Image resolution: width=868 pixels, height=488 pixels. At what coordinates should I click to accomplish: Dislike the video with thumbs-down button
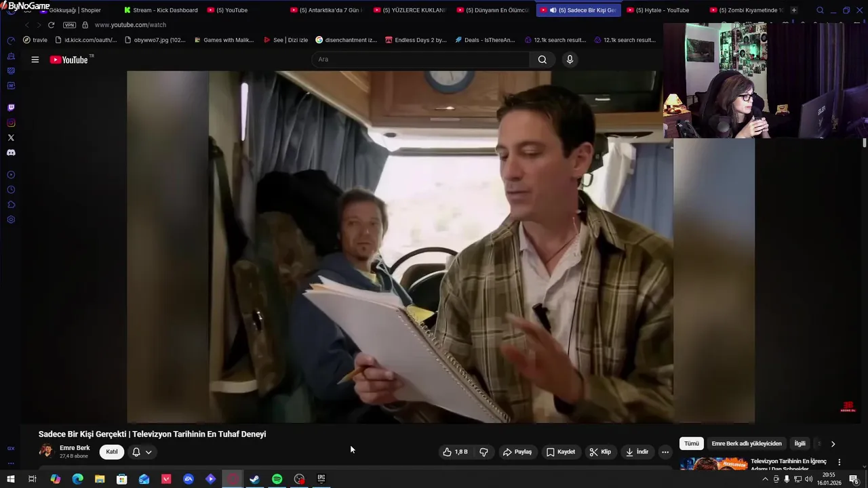[x=484, y=452]
